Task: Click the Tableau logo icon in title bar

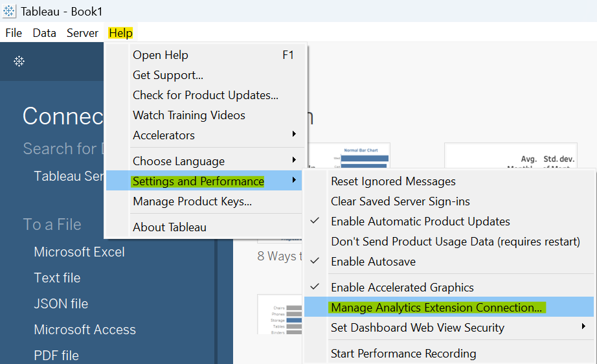Action: coord(10,11)
